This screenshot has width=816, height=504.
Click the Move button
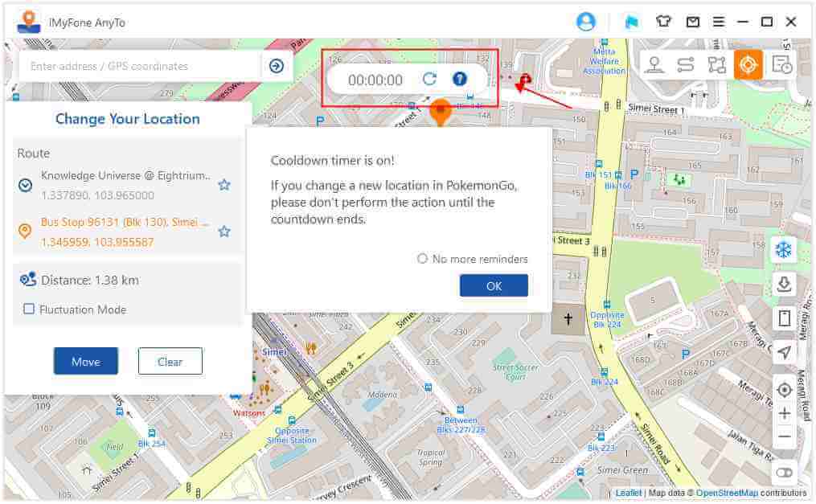pos(86,362)
